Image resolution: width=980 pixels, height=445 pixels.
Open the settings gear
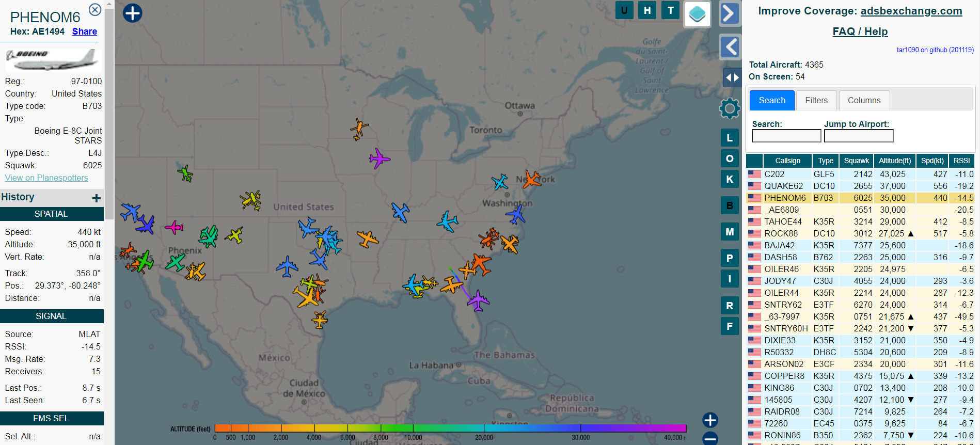(x=730, y=108)
